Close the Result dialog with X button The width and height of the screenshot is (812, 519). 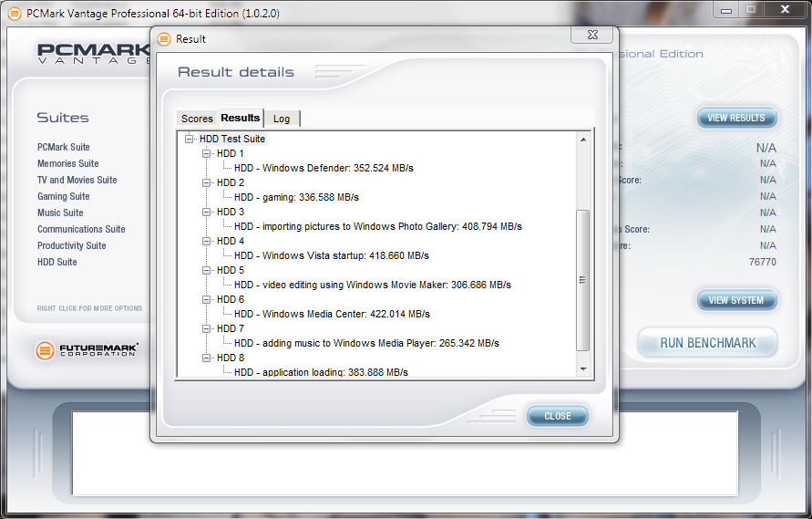[x=592, y=35]
